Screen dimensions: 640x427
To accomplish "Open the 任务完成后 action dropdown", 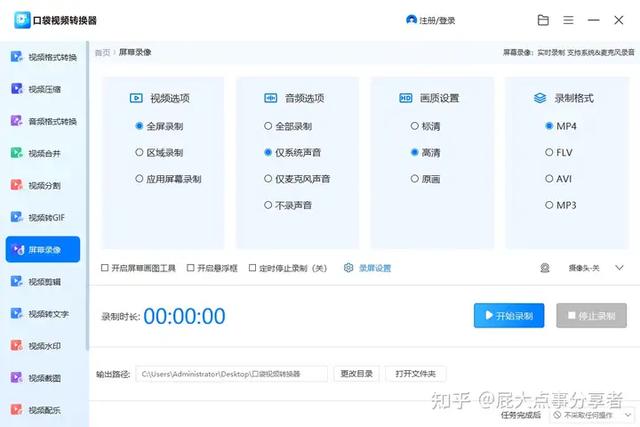I will [x=592, y=415].
